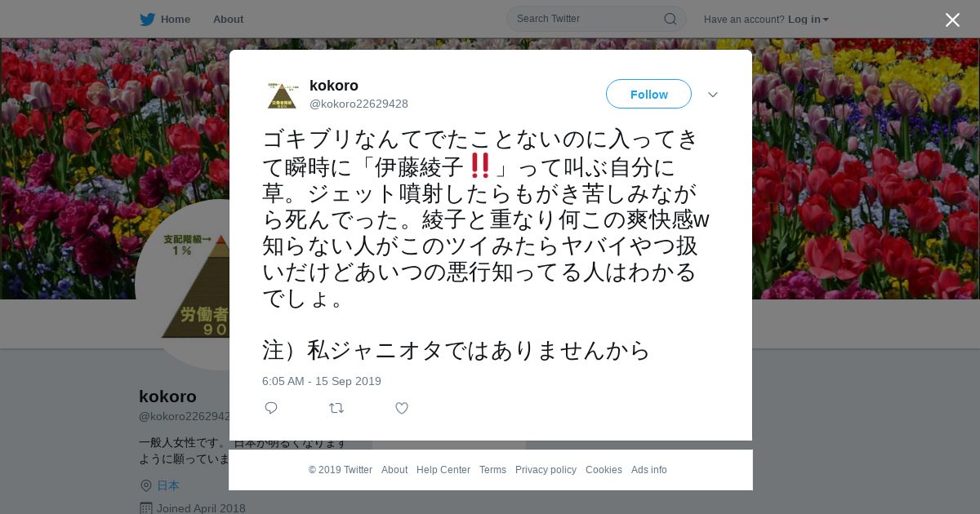Open the Log in dropdown
980x514 pixels.
pyautogui.click(x=808, y=19)
